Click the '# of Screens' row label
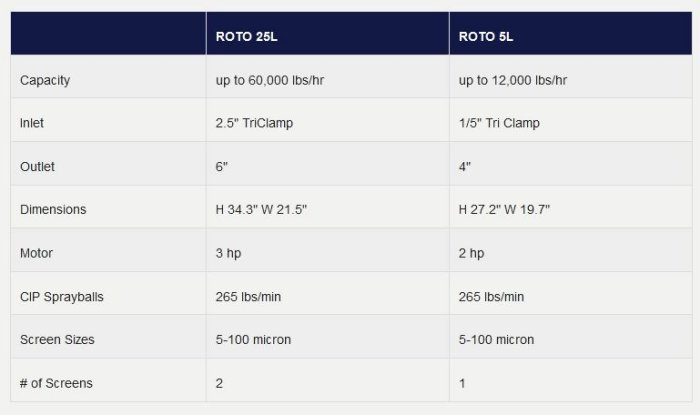Viewport: 700px width, 415px height. coord(56,382)
